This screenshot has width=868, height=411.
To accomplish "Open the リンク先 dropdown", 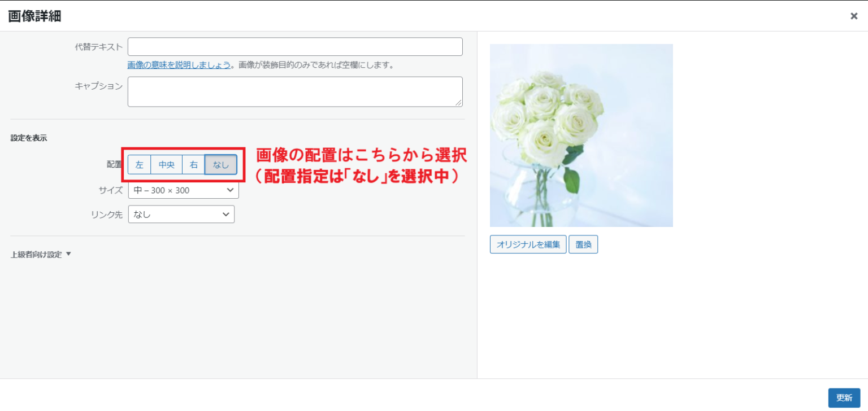I will pyautogui.click(x=181, y=215).
